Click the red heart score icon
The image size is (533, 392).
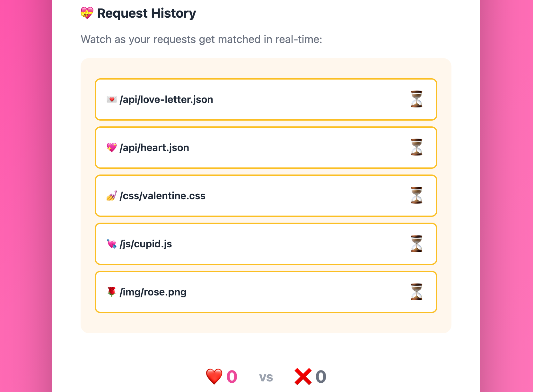214,377
